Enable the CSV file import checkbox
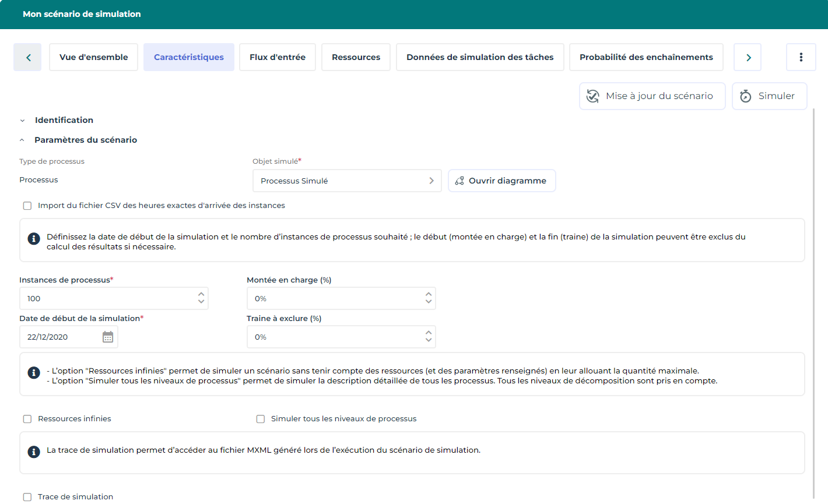This screenshot has width=828, height=504. (x=27, y=206)
